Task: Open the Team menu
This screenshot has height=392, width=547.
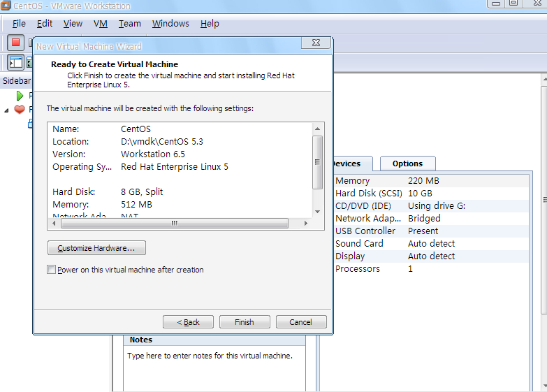Action: [x=129, y=23]
